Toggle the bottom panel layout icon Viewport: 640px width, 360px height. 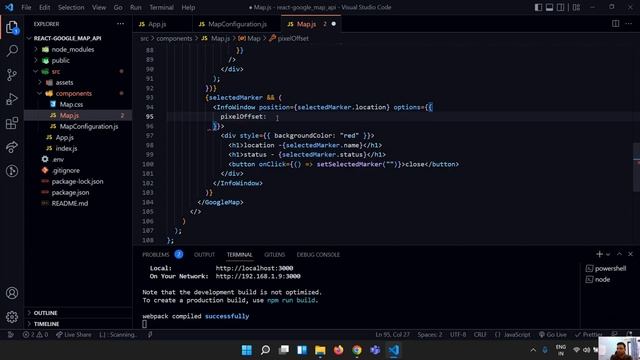tap(549, 7)
